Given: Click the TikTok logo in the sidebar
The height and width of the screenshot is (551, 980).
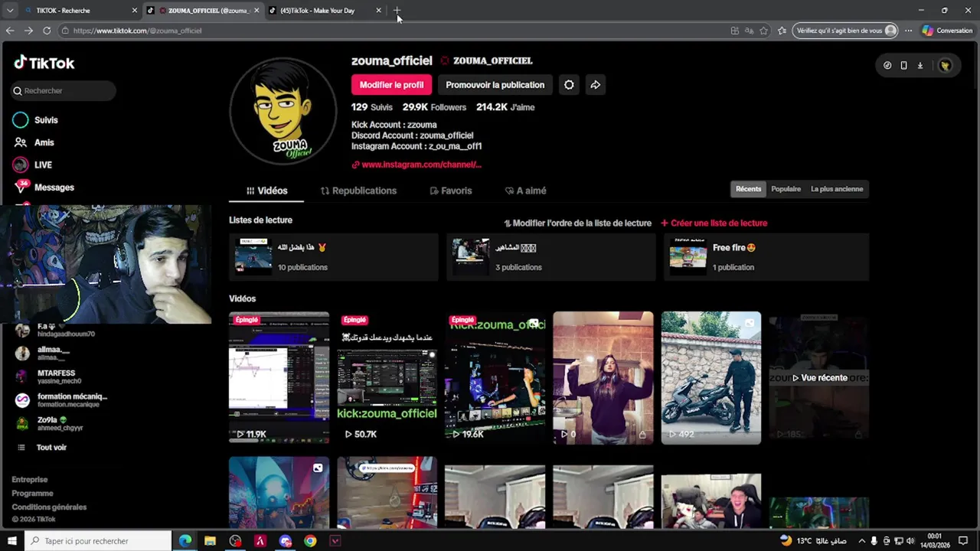Looking at the screenshot, I should pyautogui.click(x=44, y=63).
